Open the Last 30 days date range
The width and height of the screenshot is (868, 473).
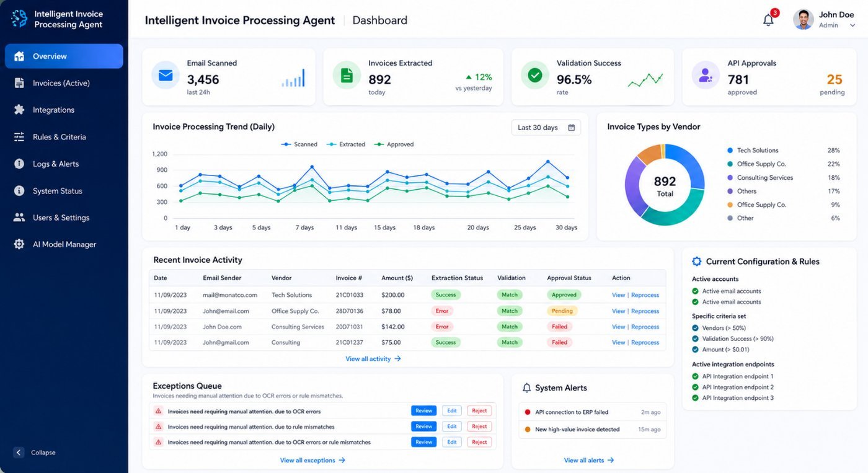pyautogui.click(x=546, y=128)
